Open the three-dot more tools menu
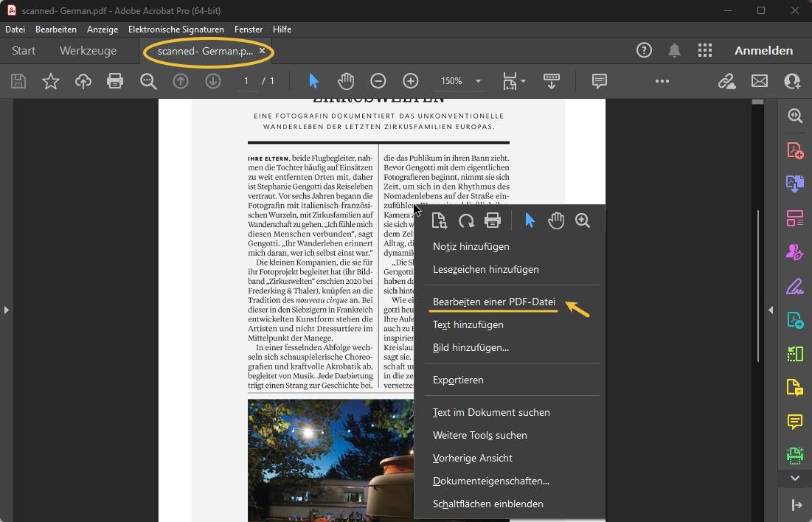 coord(662,81)
